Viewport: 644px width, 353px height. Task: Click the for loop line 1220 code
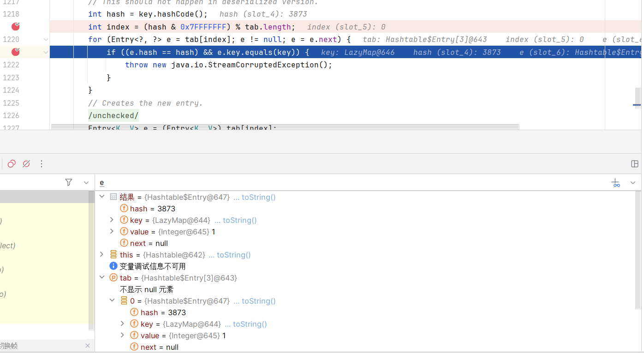220,40
